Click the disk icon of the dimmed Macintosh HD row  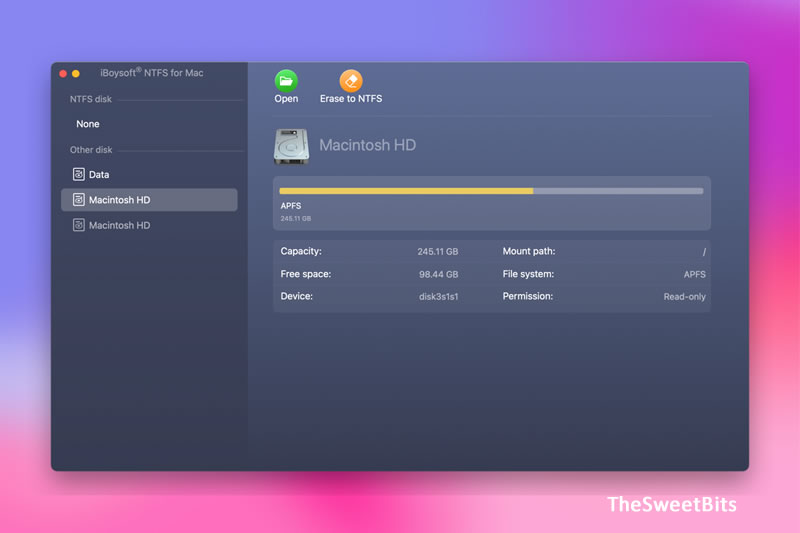point(79,225)
